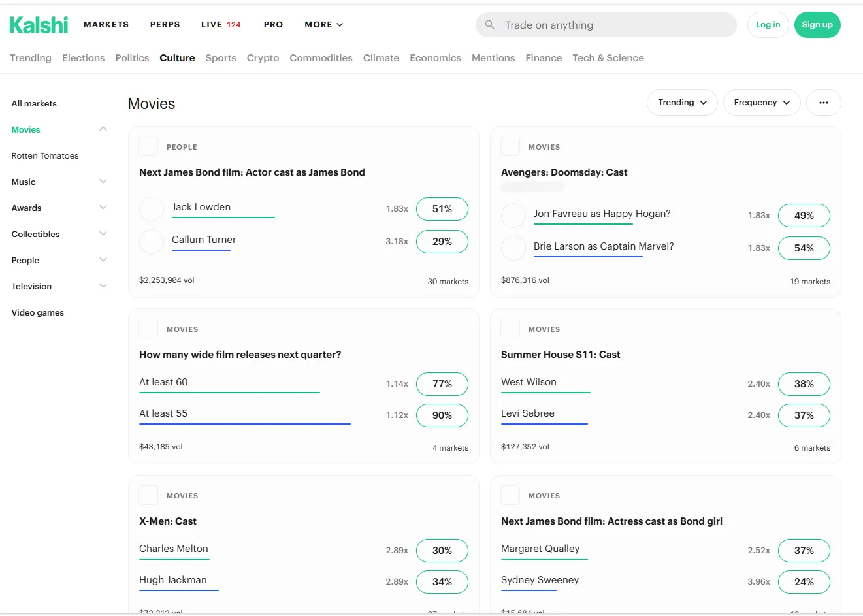Expand the MORE menu in the header
The image size is (863, 616).
coord(323,25)
